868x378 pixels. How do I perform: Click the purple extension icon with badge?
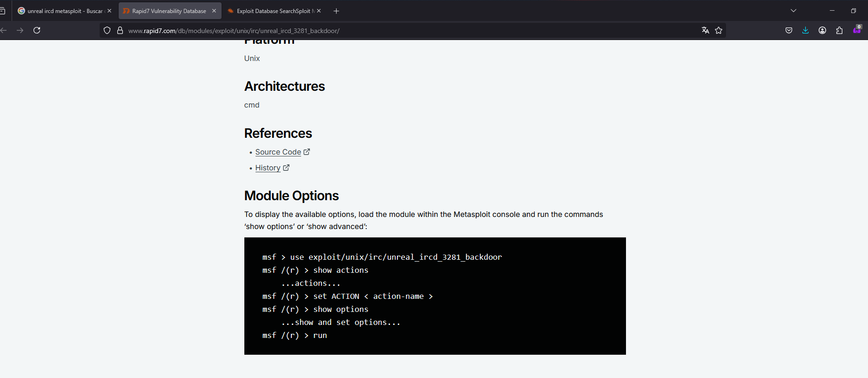click(856, 30)
